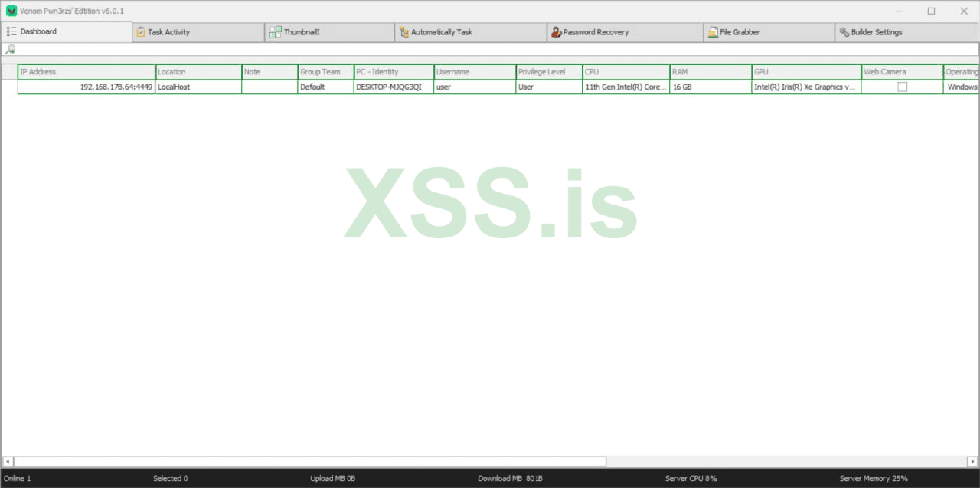Viewport: 980px width, 488px height.
Task: Go to the Automatically Task tab
Action: (x=471, y=32)
